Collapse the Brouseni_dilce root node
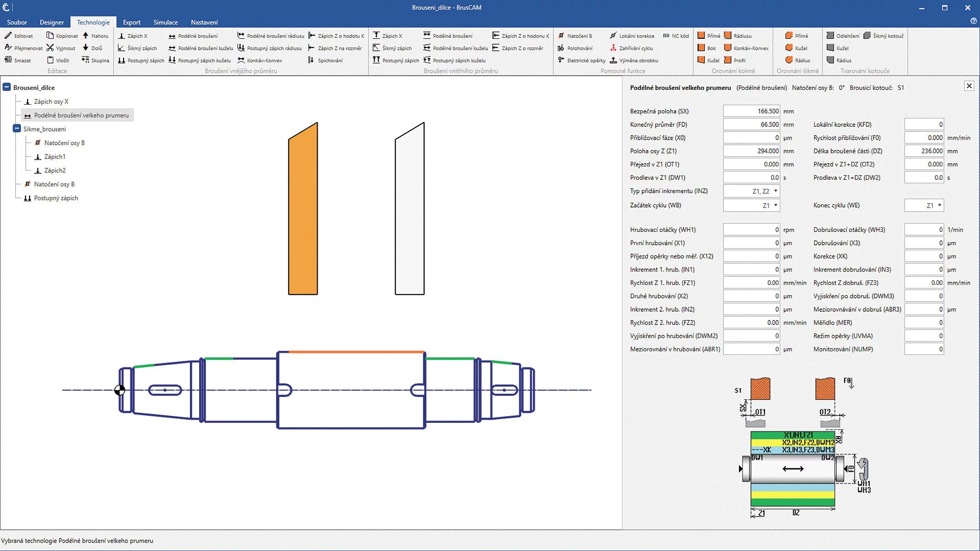Image resolution: width=980 pixels, height=551 pixels. [x=7, y=87]
